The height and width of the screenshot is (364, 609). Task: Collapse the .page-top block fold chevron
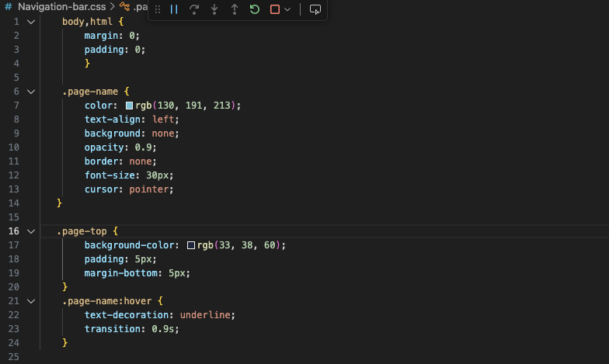[31, 231]
